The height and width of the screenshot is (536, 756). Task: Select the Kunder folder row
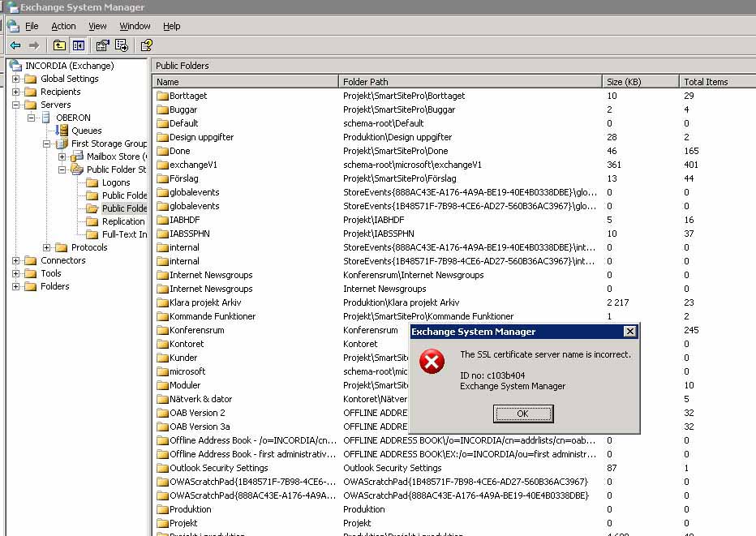183,358
